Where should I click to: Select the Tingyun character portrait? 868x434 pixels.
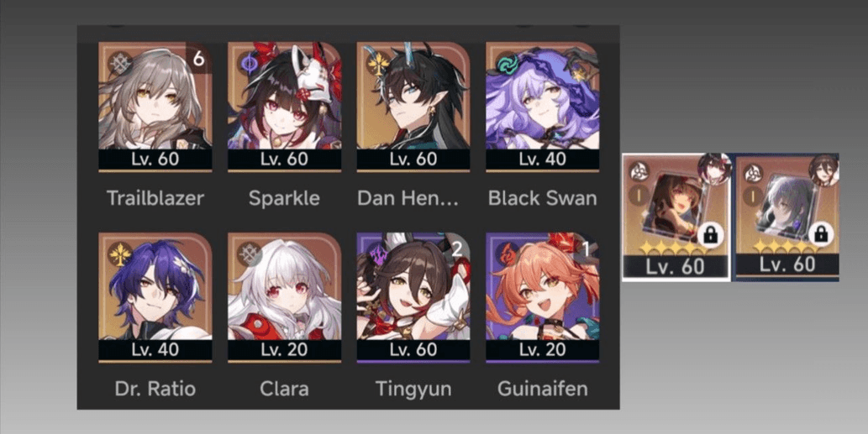click(413, 297)
